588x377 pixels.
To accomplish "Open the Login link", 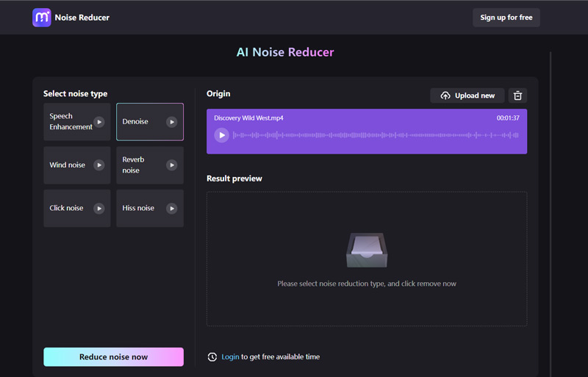I will coord(230,356).
